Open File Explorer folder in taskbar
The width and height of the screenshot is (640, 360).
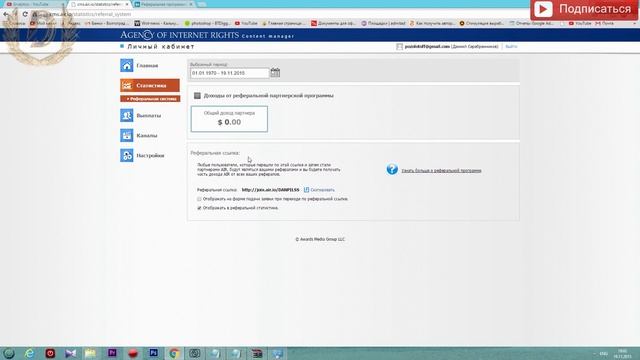click(x=91, y=353)
